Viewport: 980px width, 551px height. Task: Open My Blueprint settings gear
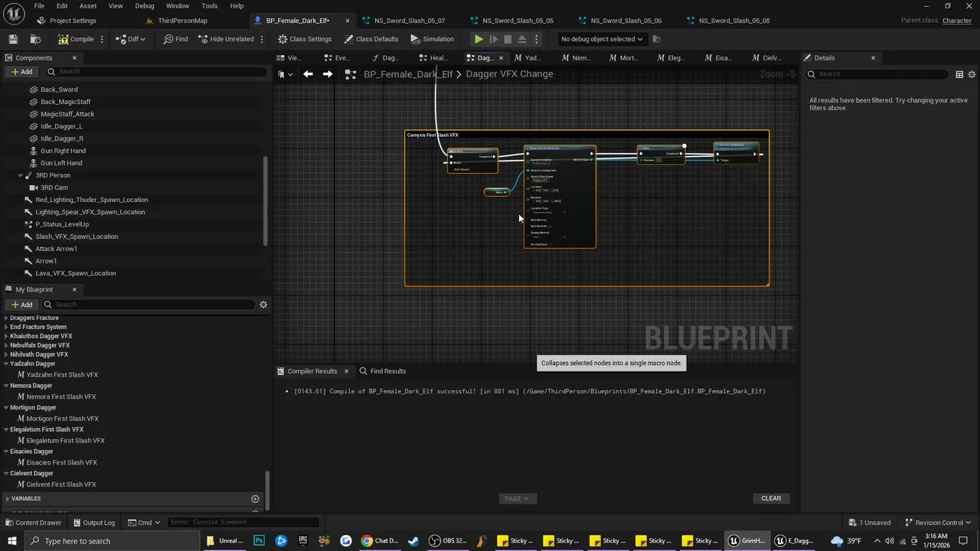263,305
